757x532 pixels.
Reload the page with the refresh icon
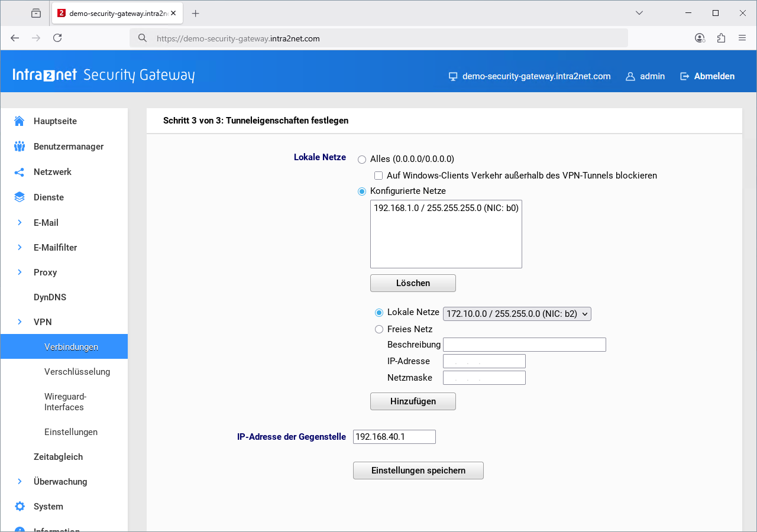coord(57,38)
